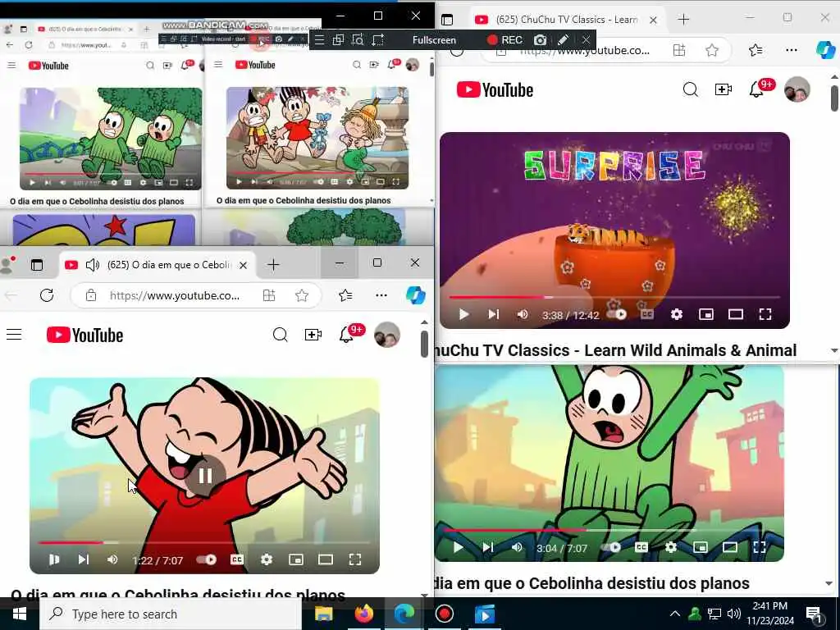840x630 pixels.
Task: Open the Bandicam hamburger menu
Action: pos(319,40)
